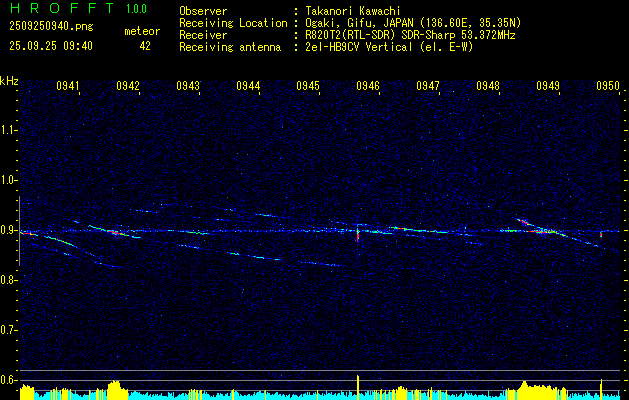Click version number 1.0.0
629x400 pixels.
(x=136, y=8)
